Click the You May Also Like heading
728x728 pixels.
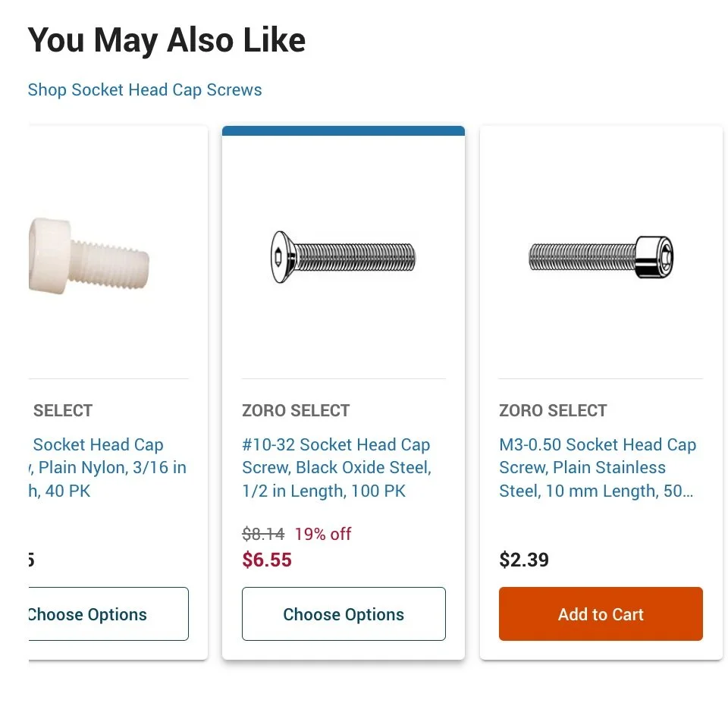click(x=167, y=39)
